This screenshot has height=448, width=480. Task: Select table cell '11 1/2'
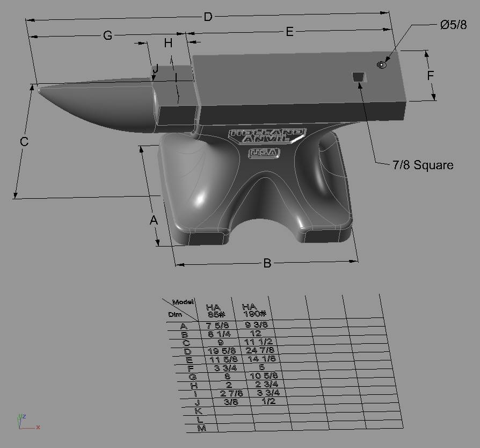pyautogui.click(x=258, y=342)
